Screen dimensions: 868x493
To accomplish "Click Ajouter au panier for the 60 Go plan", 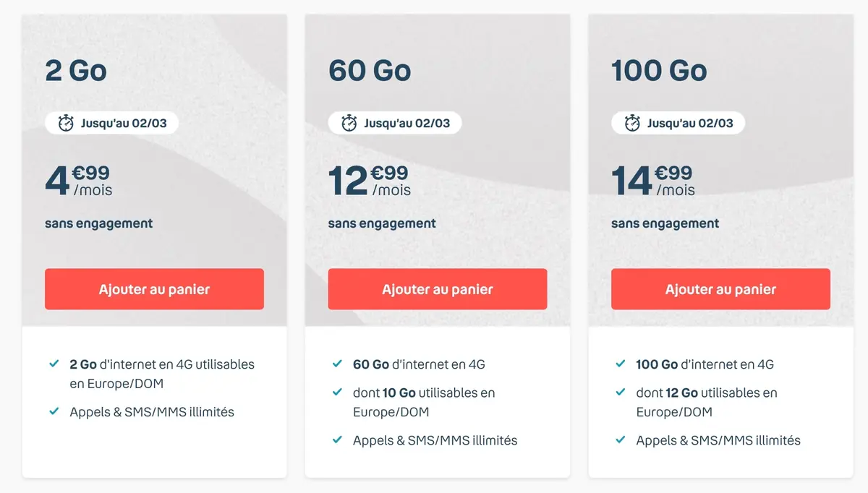I will click(x=437, y=288).
